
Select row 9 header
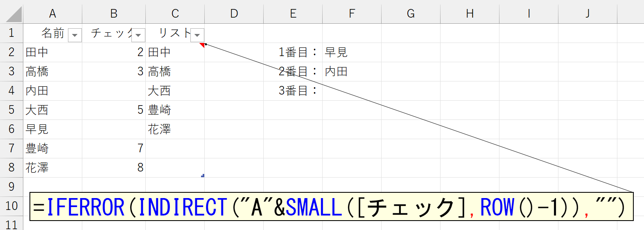11,187
